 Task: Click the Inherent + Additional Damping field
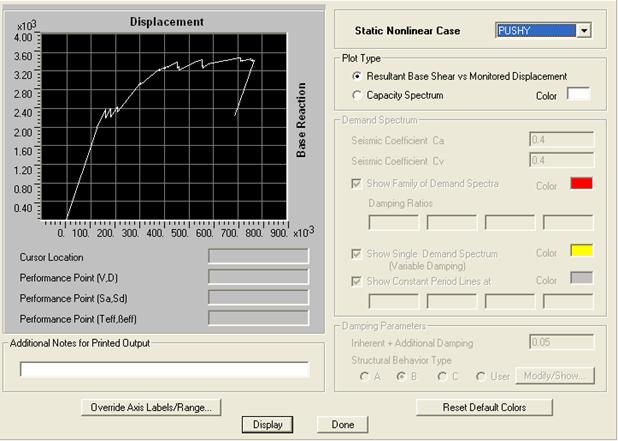[560, 343]
